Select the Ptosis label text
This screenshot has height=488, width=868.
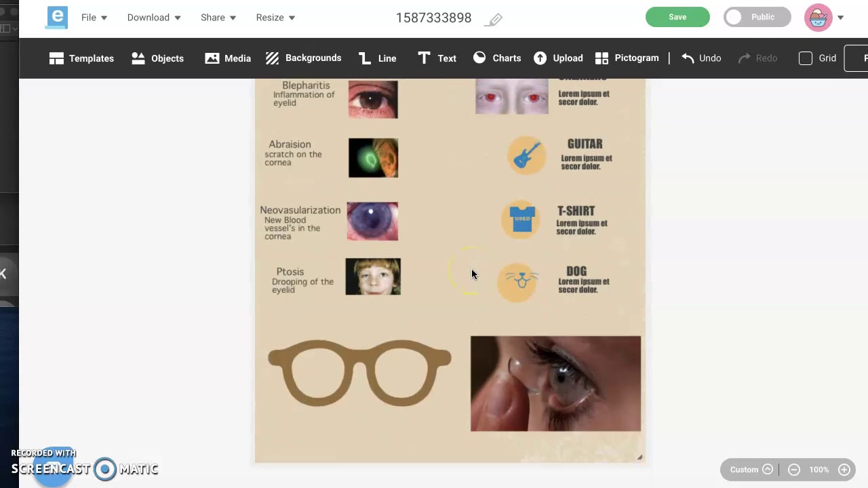point(290,272)
